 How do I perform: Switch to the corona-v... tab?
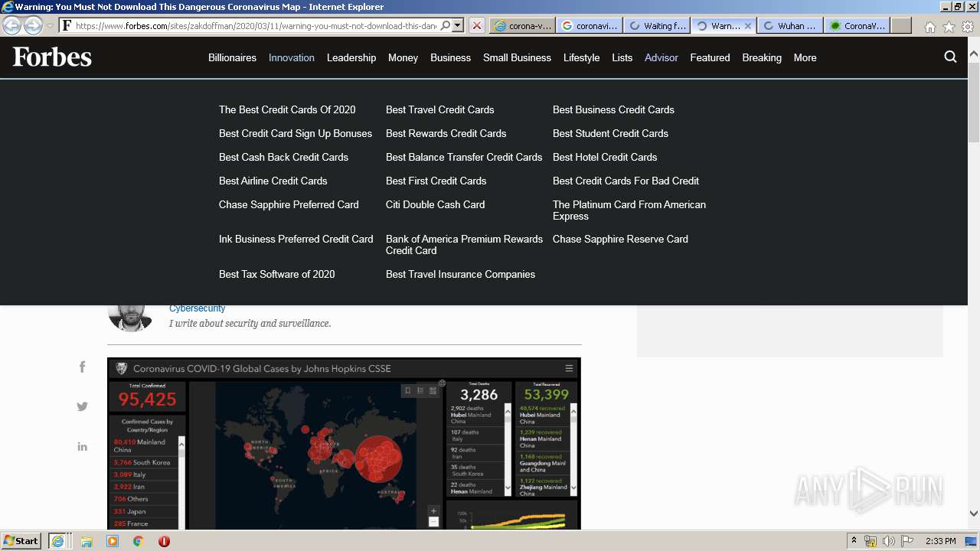[x=522, y=25]
